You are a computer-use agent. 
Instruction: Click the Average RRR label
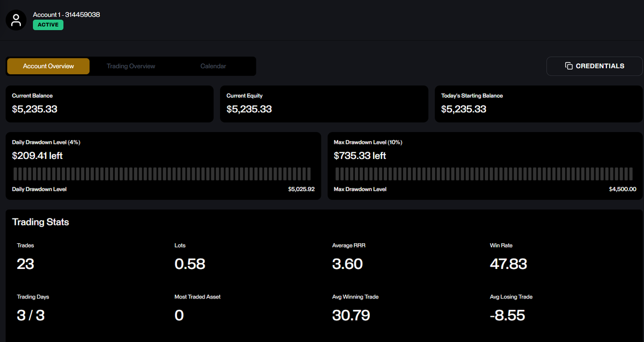(x=349, y=245)
